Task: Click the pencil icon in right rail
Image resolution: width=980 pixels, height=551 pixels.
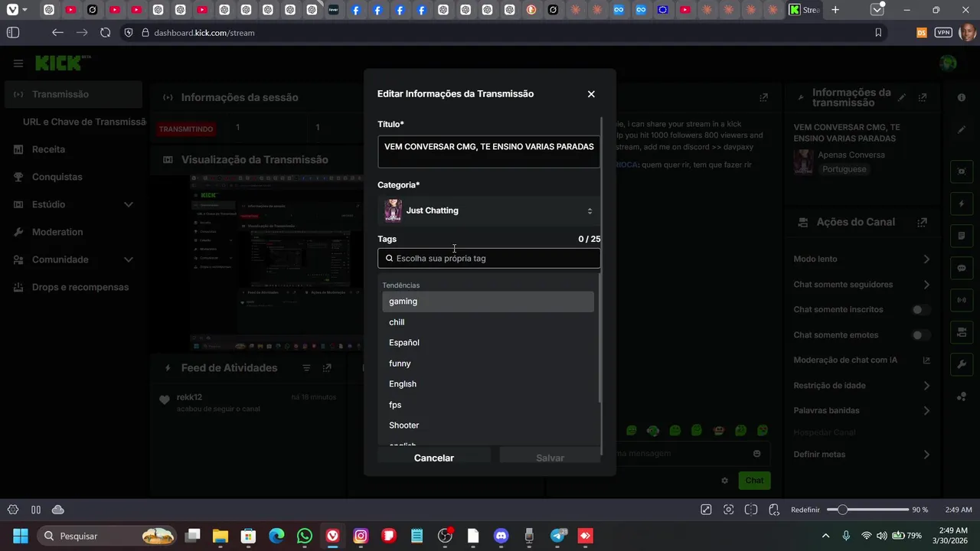Action: [962, 130]
